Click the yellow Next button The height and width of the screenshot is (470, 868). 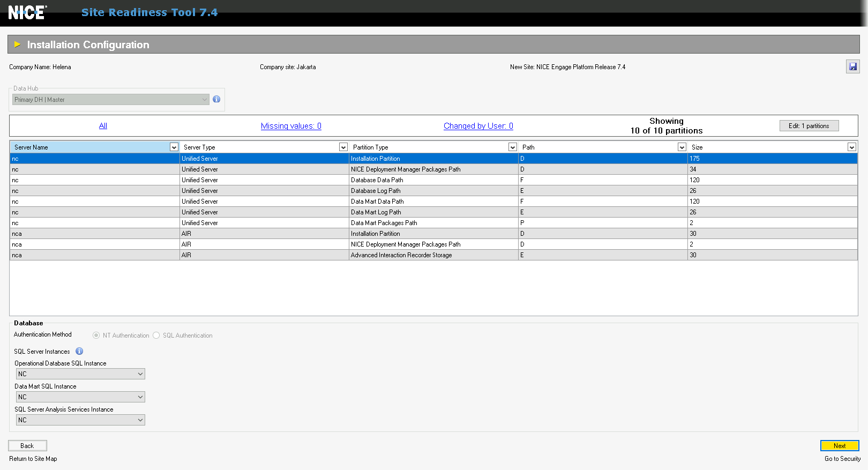pyautogui.click(x=839, y=446)
